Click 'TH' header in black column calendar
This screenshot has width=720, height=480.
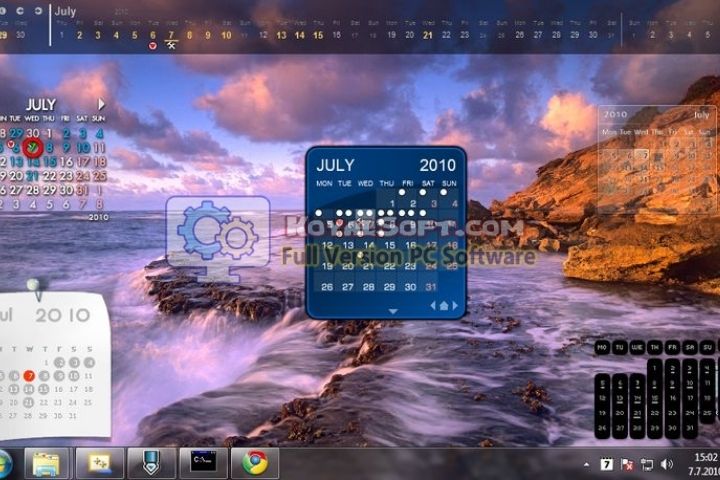click(x=655, y=348)
